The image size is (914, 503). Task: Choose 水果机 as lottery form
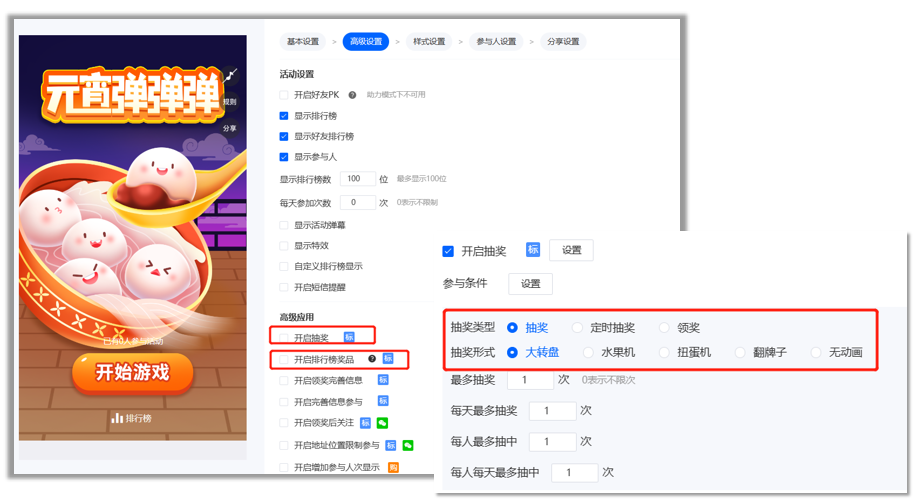coord(588,352)
